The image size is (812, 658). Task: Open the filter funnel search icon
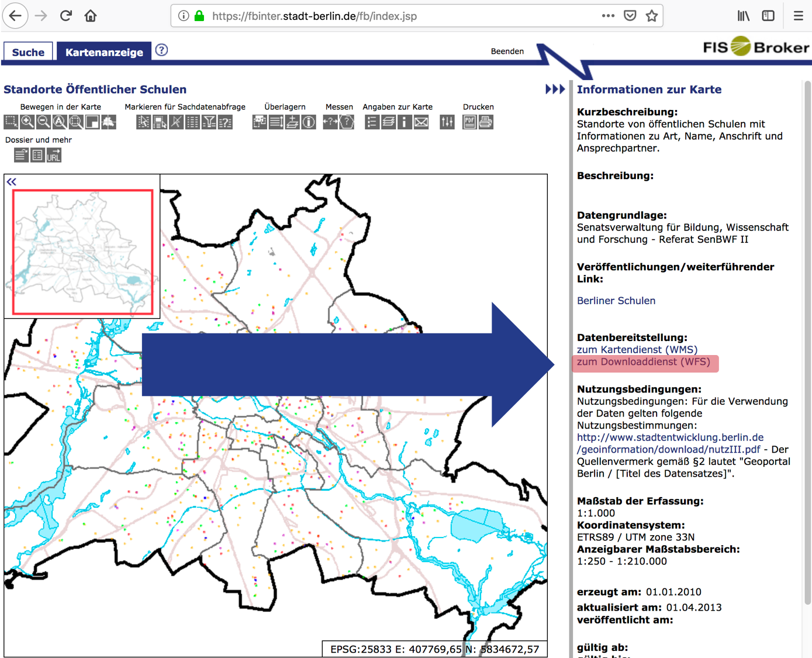(x=209, y=122)
